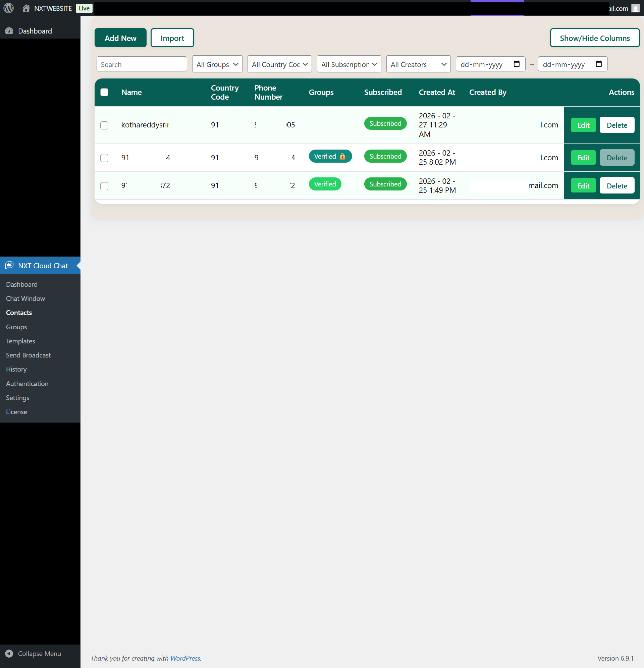The width and height of the screenshot is (644, 668).
Task: Click the Add New button
Action: 120,38
